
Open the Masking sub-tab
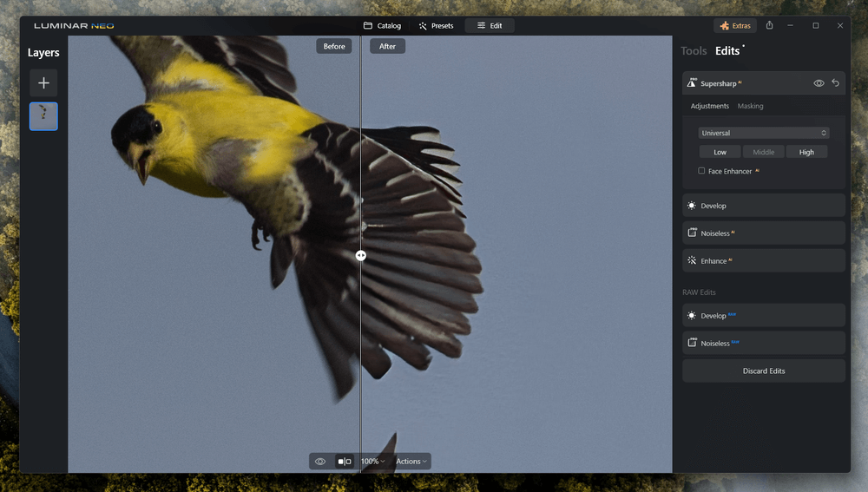pos(750,106)
